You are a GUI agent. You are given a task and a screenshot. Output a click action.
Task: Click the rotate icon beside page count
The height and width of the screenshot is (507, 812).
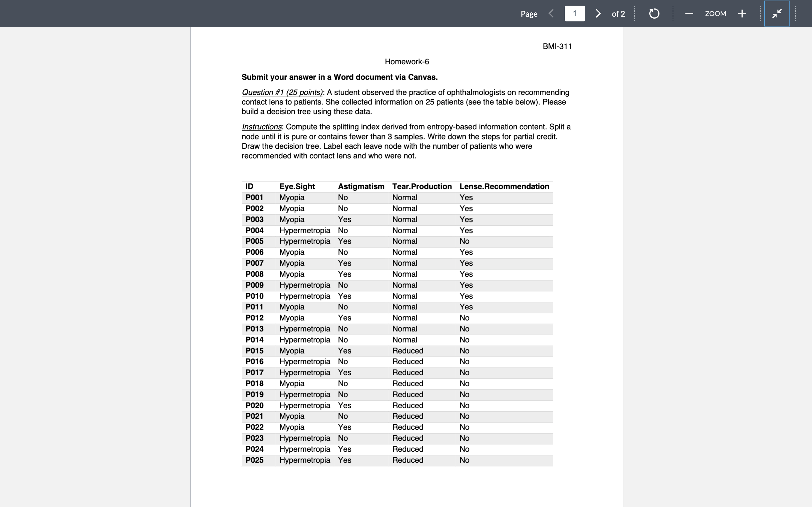coord(654,14)
